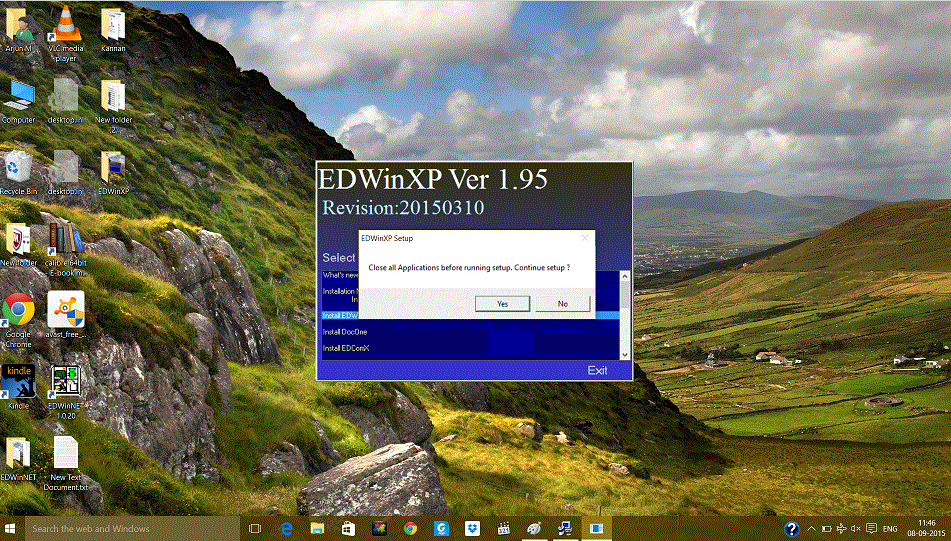Screen dimensions: 951x541
Task: Open Task View on the taskbar
Action: pos(255,528)
